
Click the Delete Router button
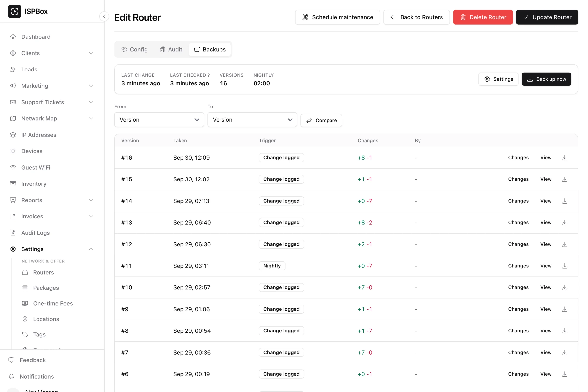[483, 17]
